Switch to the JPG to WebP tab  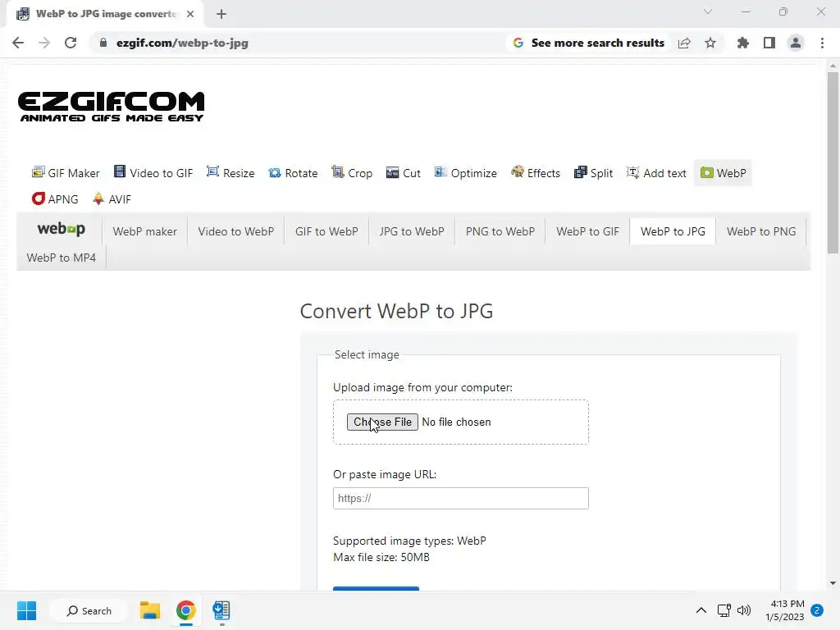coord(412,231)
